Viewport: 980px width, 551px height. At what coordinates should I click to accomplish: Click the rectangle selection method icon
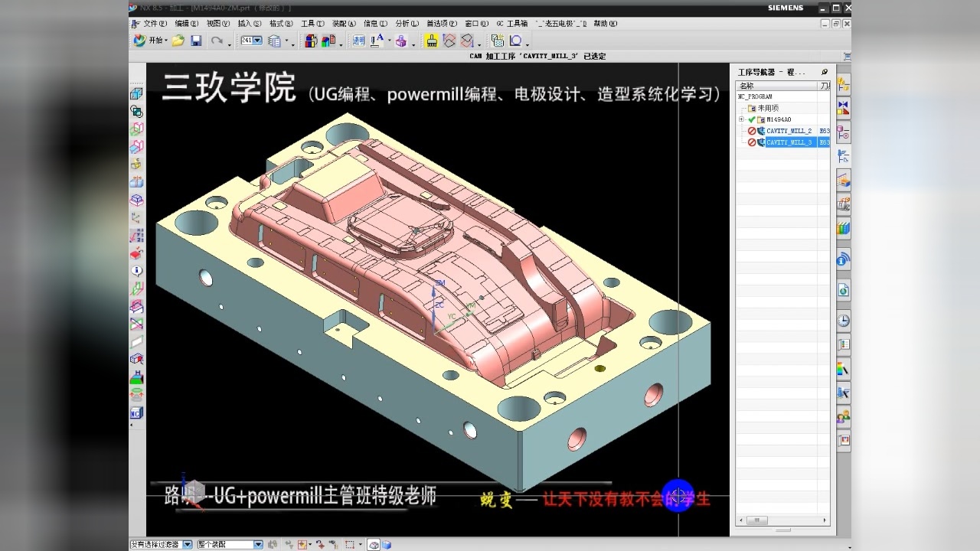pyautogui.click(x=349, y=544)
